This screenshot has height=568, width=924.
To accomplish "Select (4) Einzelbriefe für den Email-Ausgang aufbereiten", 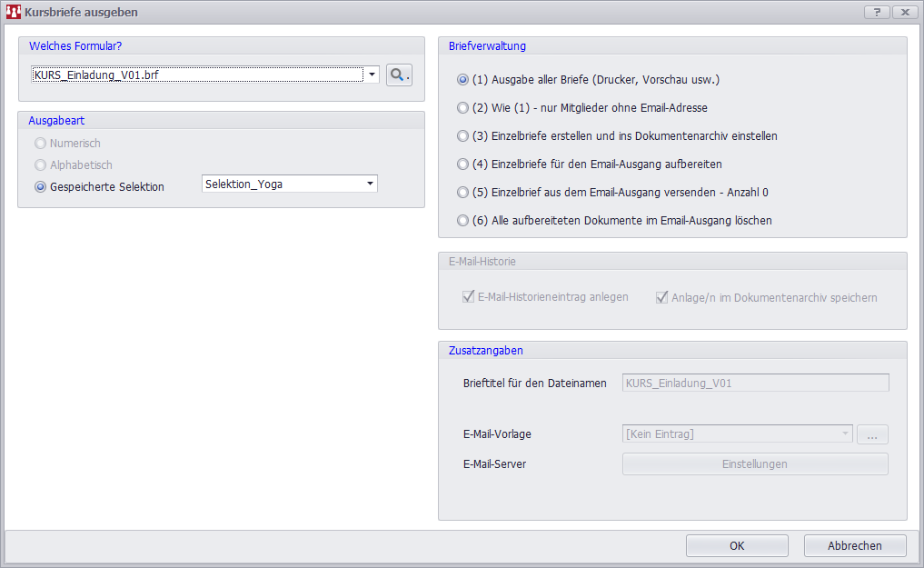I will click(462, 164).
